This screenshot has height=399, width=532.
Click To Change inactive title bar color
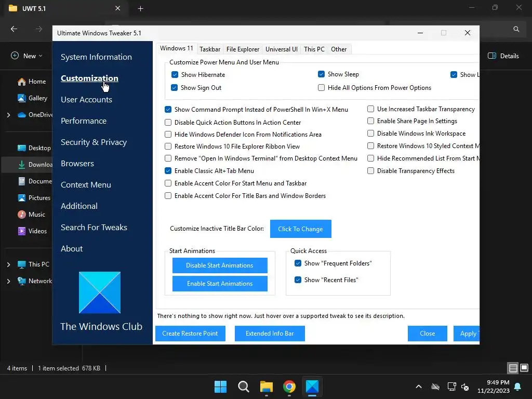pyautogui.click(x=301, y=229)
